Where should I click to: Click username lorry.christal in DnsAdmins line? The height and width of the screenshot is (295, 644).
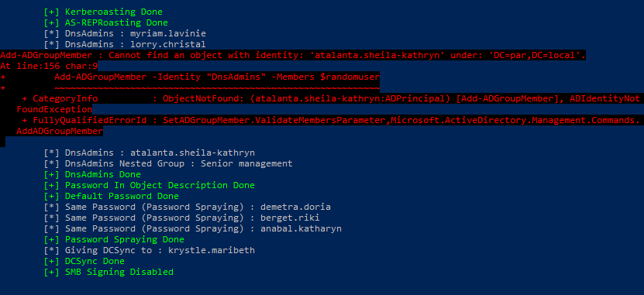click(x=168, y=44)
